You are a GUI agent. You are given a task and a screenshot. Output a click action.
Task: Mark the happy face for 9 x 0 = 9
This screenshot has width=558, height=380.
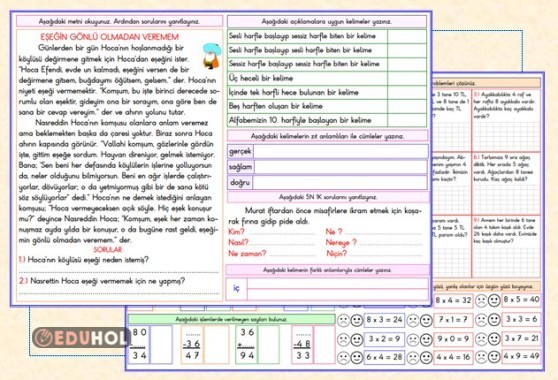pos(426,339)
